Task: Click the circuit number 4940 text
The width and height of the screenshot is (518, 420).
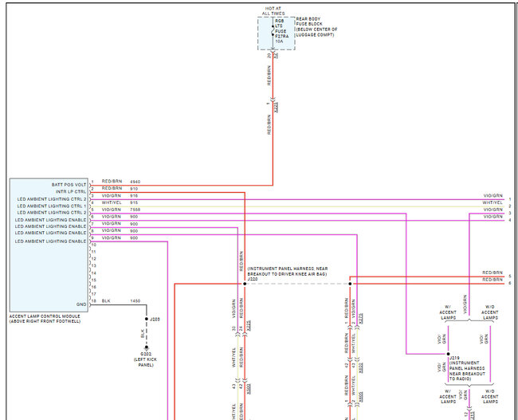Action: [x=135, y=182]
